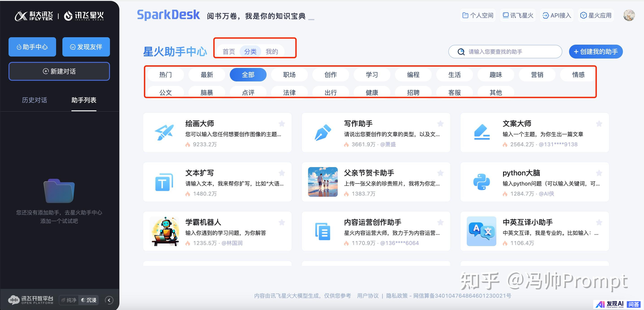The image size is (644, 310).
Task: Favorite the 写作助手 assistant star
Action: pos(440,124)
